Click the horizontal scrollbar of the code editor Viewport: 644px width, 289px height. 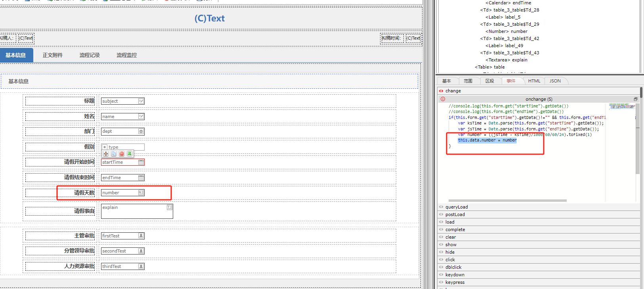(508, 201)
